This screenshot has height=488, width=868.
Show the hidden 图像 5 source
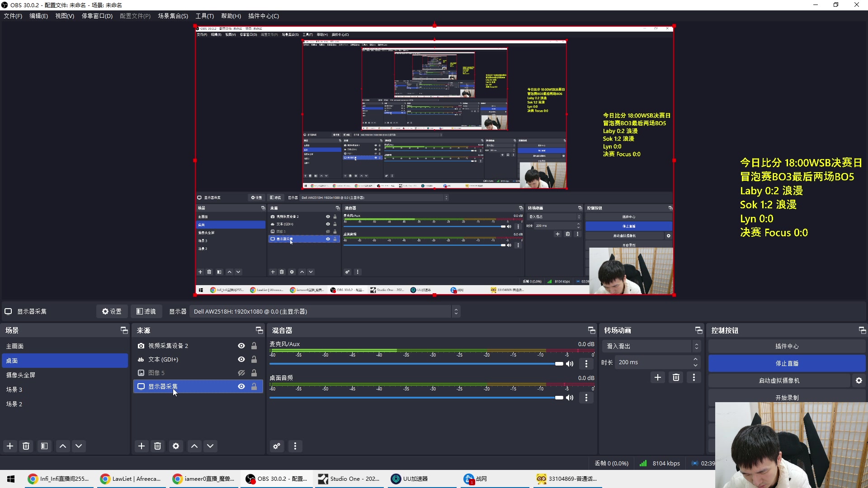coord(241,373)
